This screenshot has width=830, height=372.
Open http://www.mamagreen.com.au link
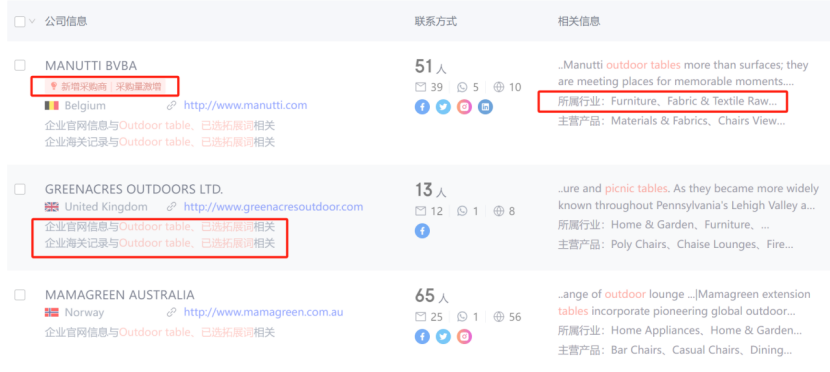[x=263, y=312]
